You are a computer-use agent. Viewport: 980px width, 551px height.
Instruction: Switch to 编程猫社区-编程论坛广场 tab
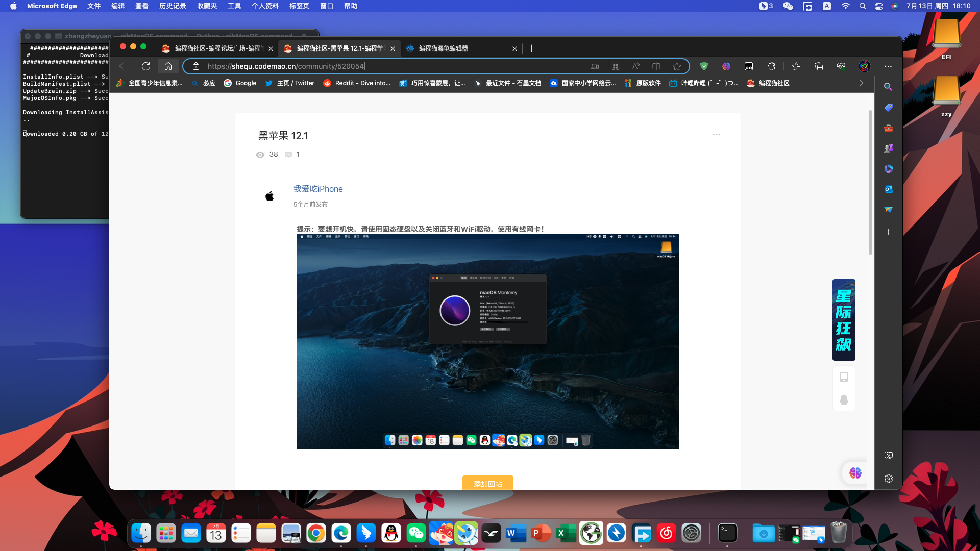[218, 48]
